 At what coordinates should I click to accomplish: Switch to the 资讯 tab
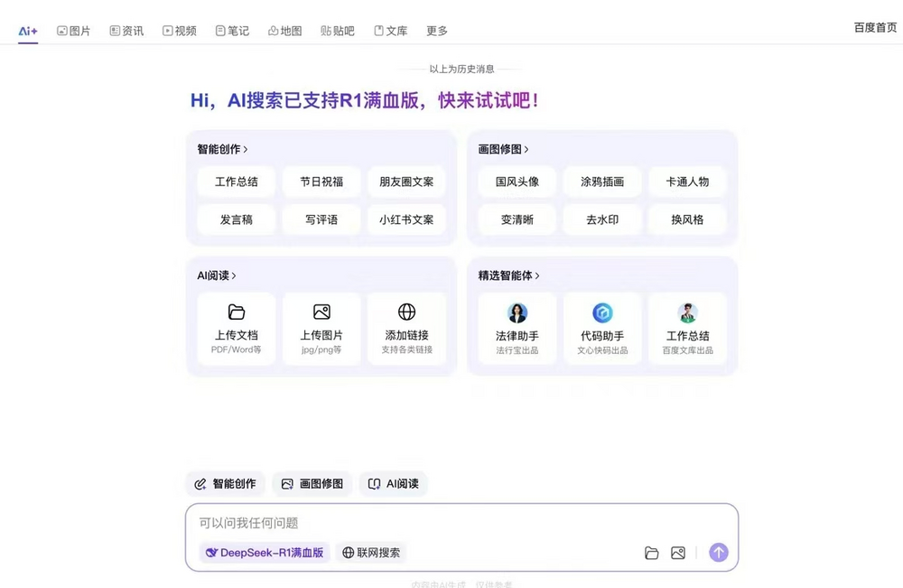[126, 31]
